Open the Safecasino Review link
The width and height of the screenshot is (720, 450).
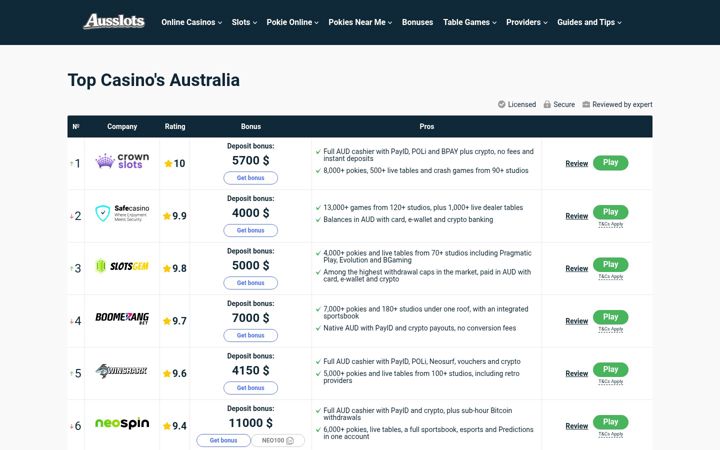click(577, 216)
